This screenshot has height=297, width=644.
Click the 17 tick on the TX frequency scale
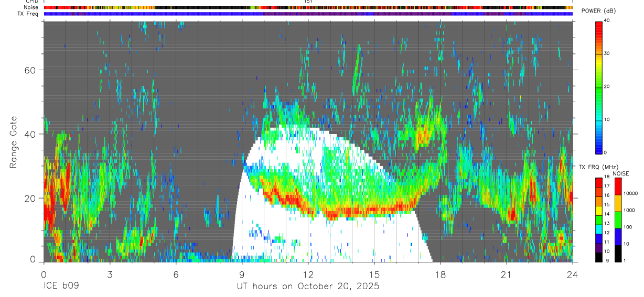click(x=606, y=186)
